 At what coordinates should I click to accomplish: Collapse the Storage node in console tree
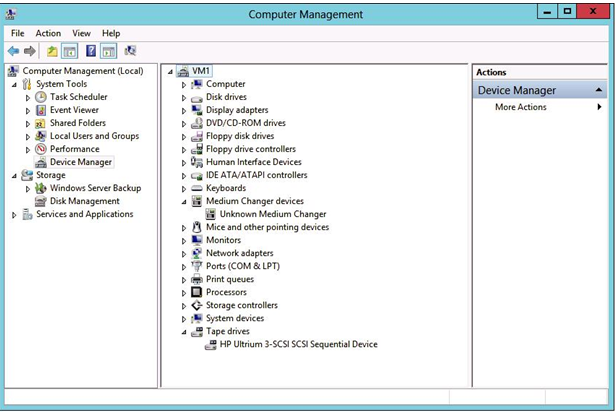(14, 176)
